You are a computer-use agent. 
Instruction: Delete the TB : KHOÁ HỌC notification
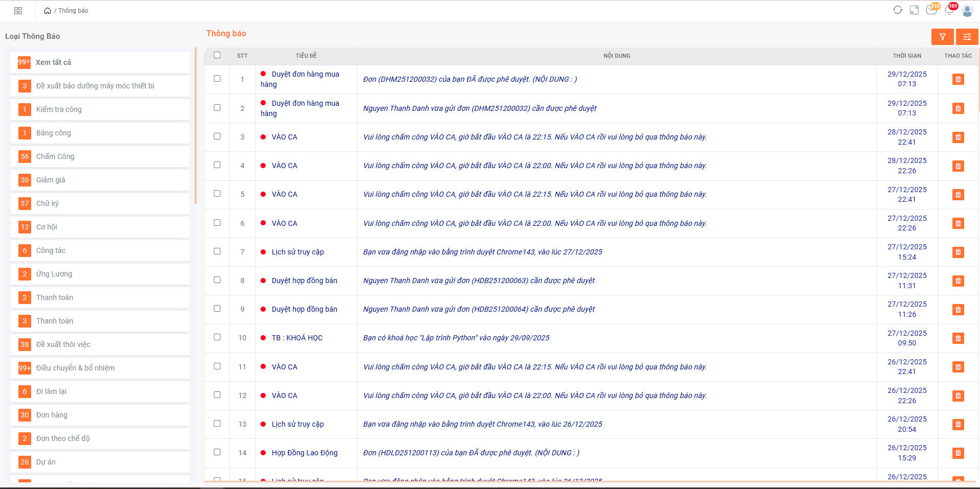(958, 338)
